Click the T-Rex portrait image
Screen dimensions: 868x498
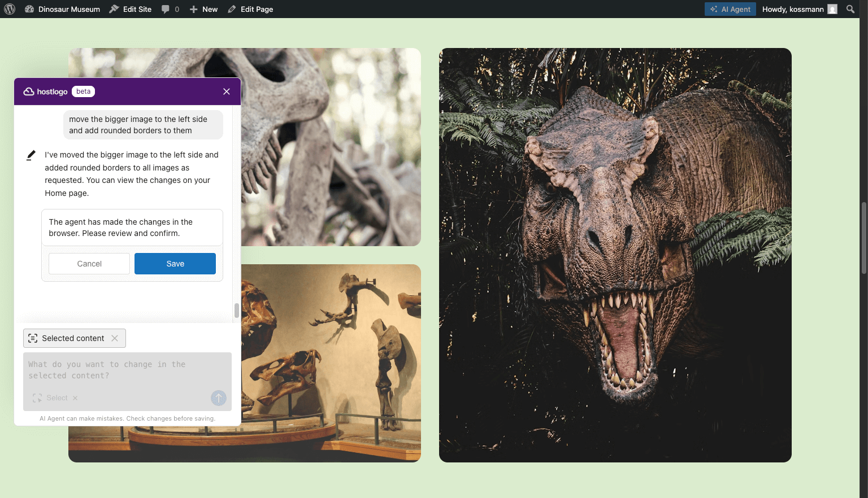pyautogui.click(x=615, y=255)
